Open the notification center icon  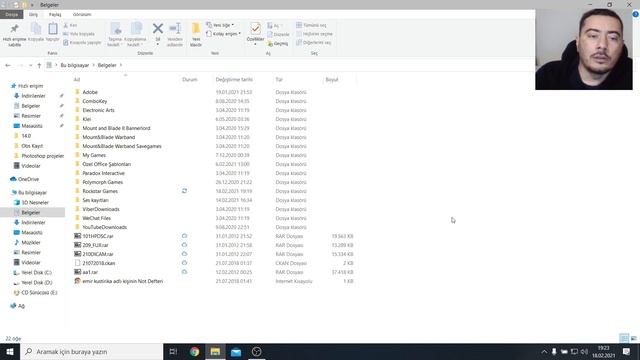coord(626,351)
